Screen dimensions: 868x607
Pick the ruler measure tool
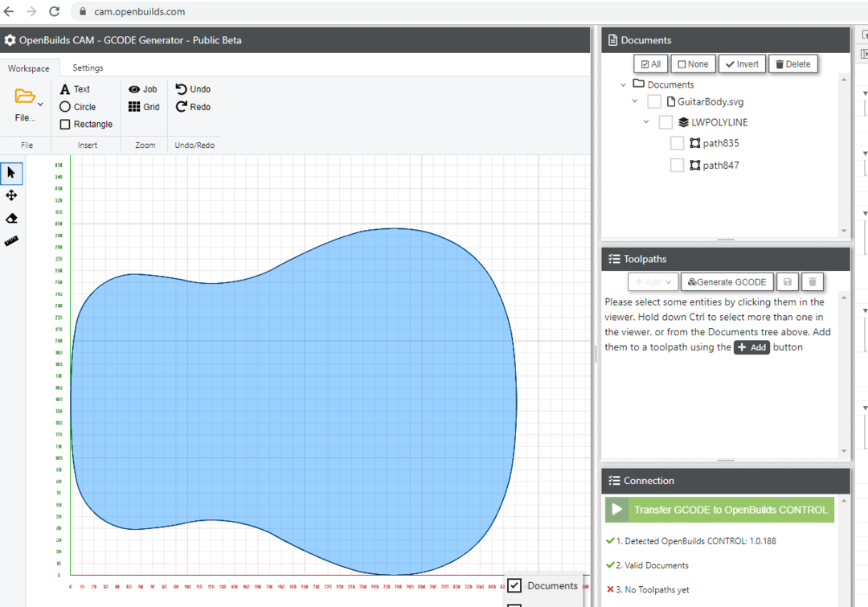[x=11, y=240]
